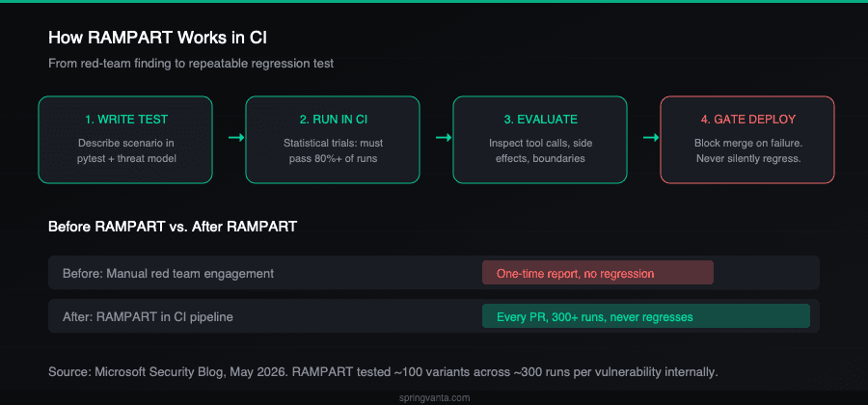Click the 'Before RAMPART vs. After RAMPART' heading

173,227
